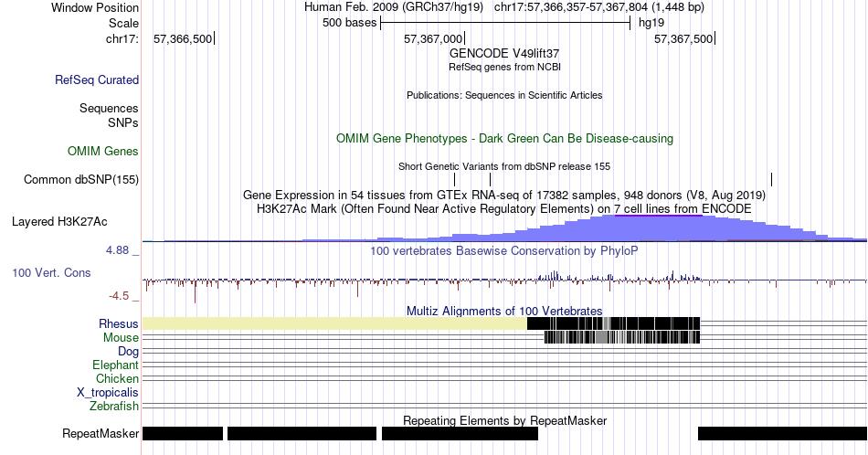Click Short Genetic Variants from dbSNP title
This screenshot has height=455, width=868.
[504, 166]
